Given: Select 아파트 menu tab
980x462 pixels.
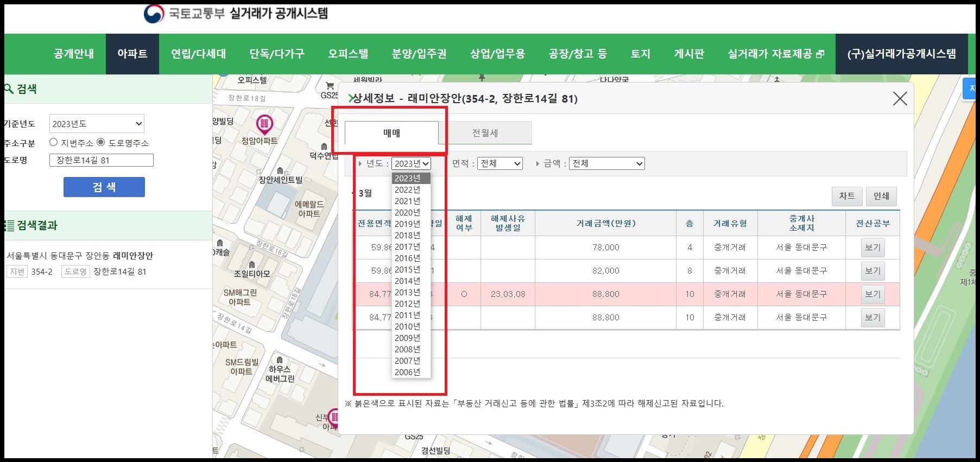Looking at the screenshot, I should tap(132, 54).
